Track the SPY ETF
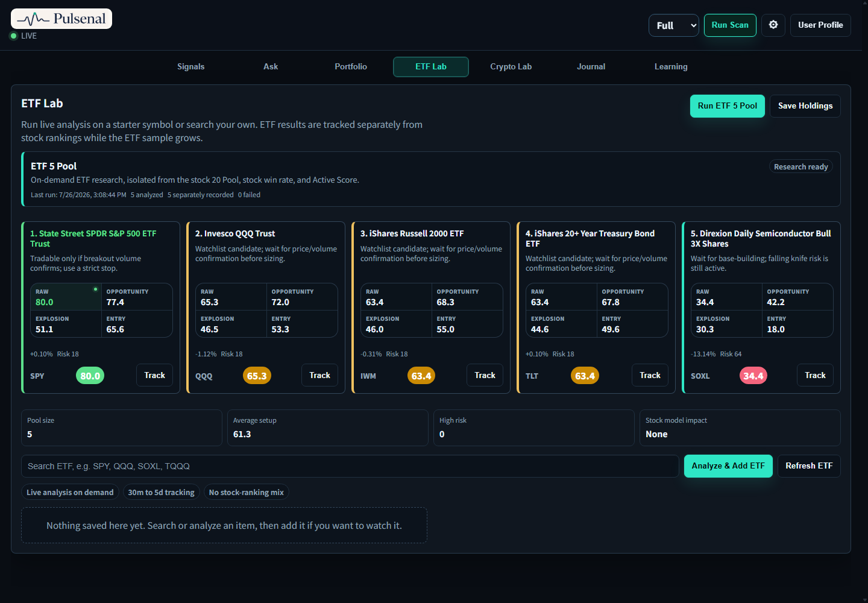Image resolution: width=868 pixels, height=603 pixels. click(x=155, y=375)
